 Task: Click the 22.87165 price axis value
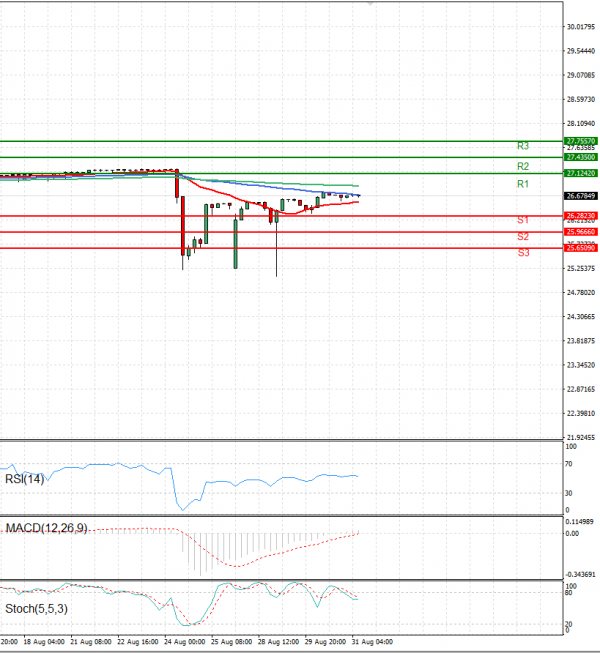click(581, 389)
